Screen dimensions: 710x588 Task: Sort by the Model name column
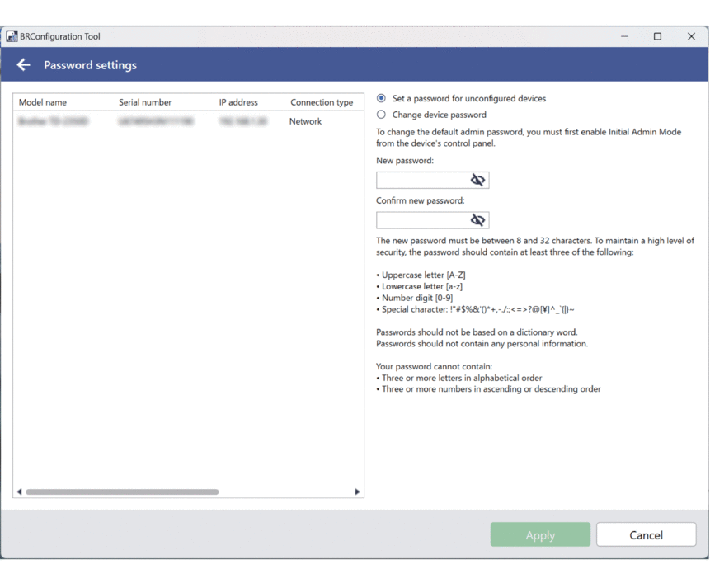pos(43,102)
